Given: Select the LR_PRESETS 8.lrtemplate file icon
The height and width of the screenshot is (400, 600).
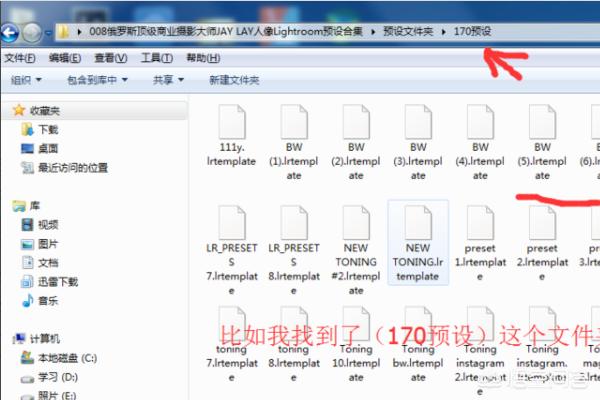Looking at the screenshot, I should [x=294, y=223].
